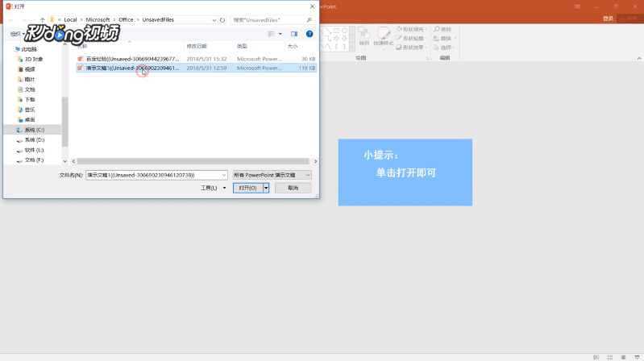
Task: Select the down arrow shape in ribbon
Action: (345, 39)
